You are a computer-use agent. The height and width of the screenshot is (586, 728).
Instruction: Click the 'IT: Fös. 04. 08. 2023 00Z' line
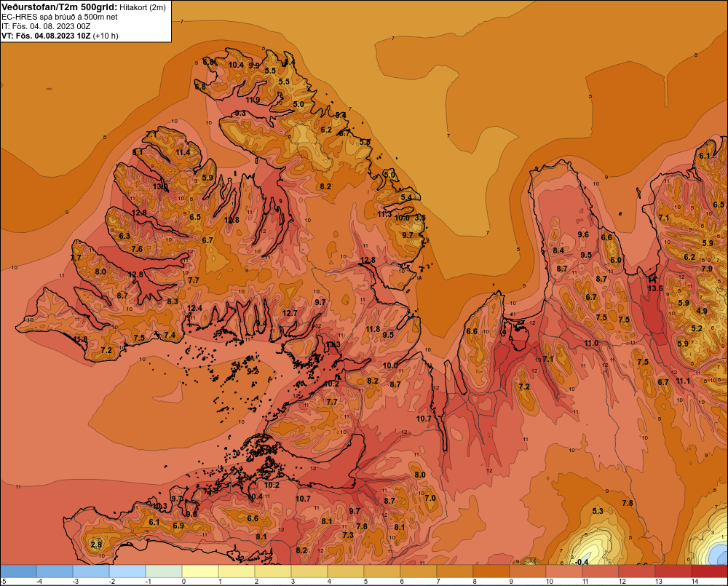point(46,26)
